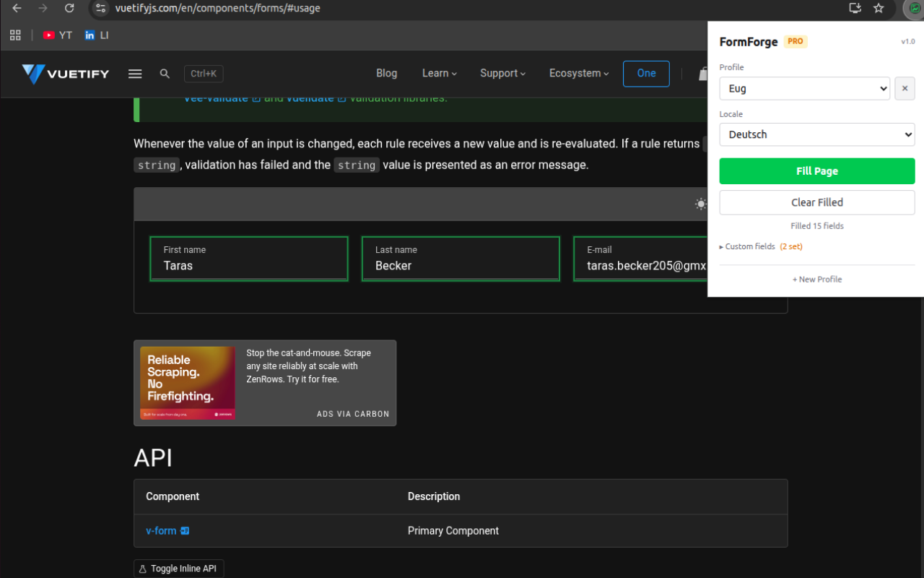Open the Support menu

point(502,73)
